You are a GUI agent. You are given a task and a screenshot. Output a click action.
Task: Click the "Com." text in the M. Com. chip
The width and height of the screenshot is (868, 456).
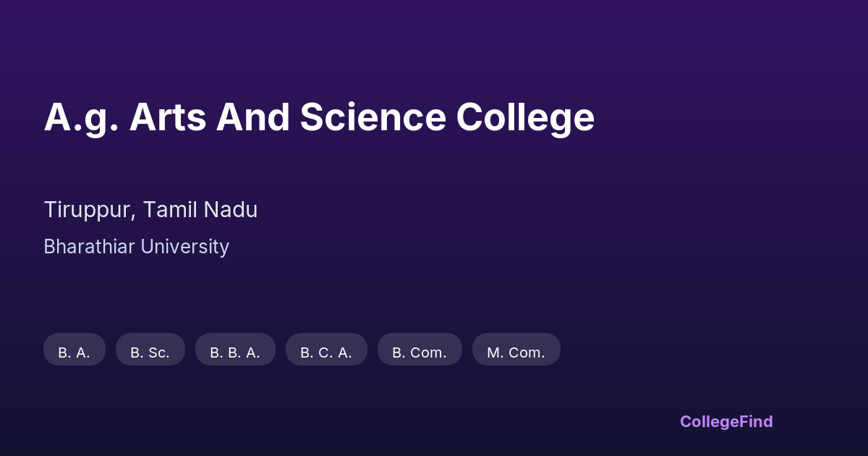(x=527, y=352)
